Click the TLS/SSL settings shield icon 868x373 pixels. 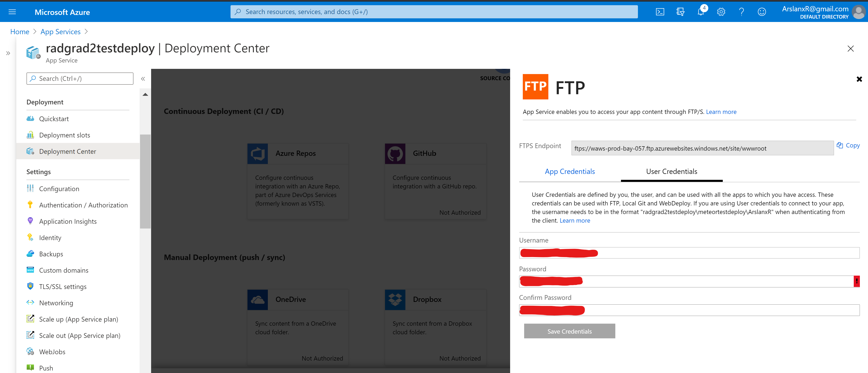pyautogui.click(x=30, y=286)
